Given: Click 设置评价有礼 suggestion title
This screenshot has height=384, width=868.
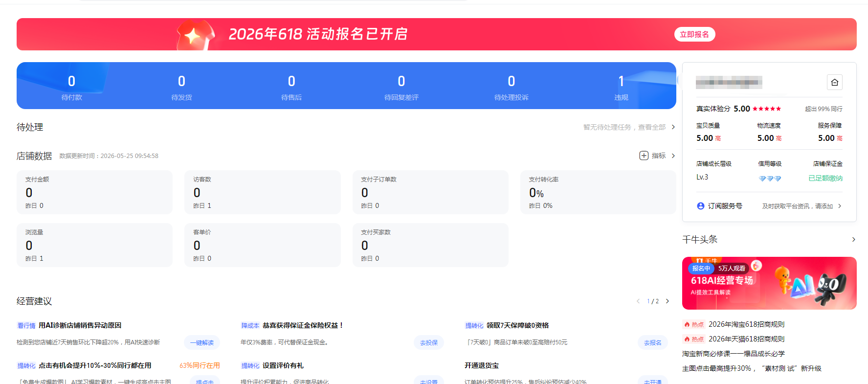Looking at the screenshot, I should point(283,365).
